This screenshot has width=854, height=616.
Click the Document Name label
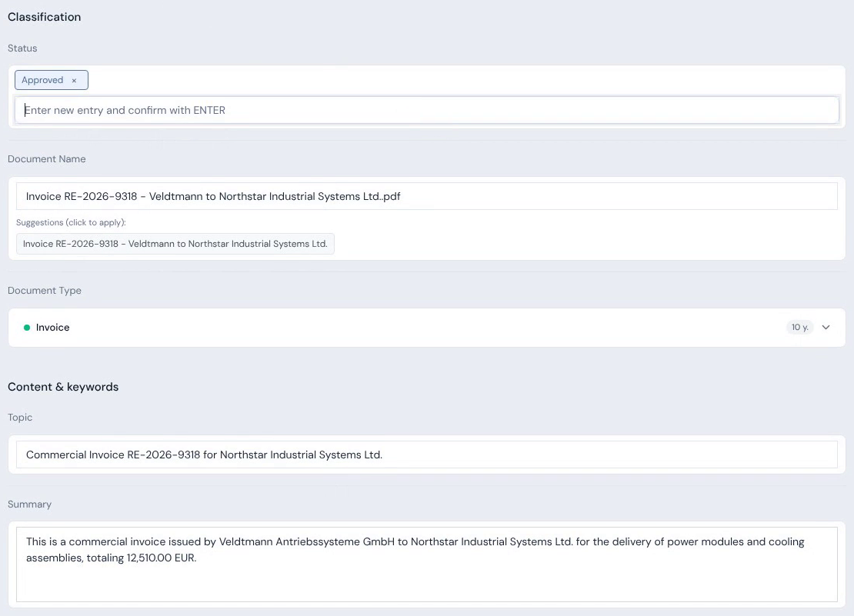(x=47, y=159)
